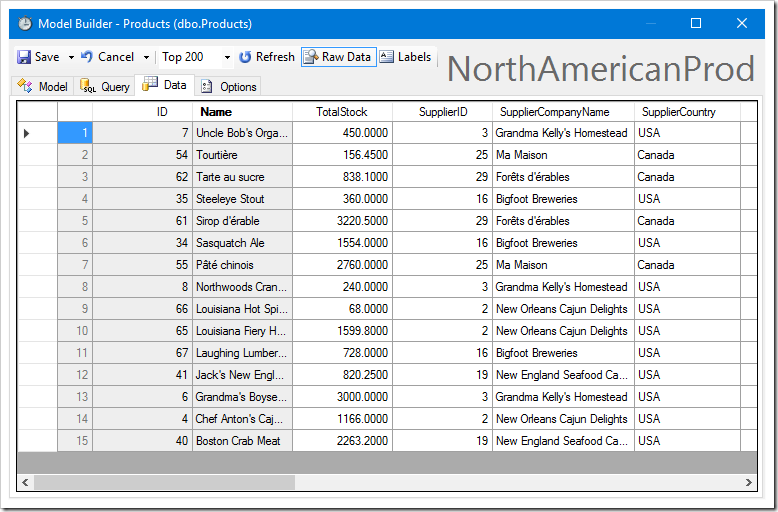Click the Cancel undo arrow icon
The width and height of the screenshot is (778, 512).
[87, 57]
